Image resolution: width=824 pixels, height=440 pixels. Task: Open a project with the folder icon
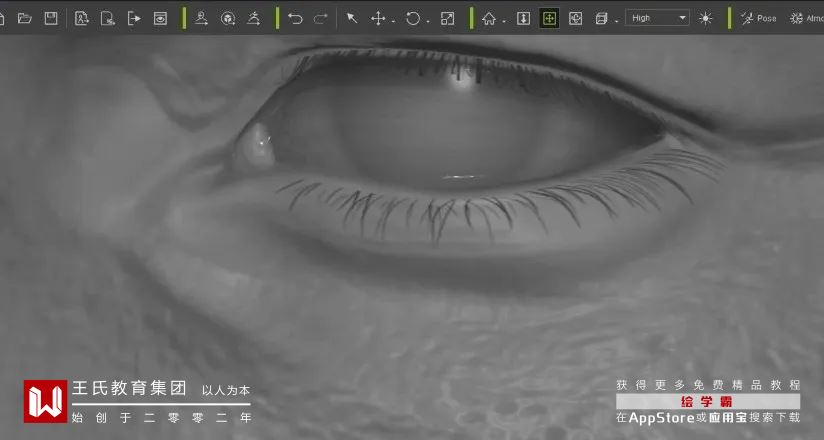pyautogui.click(x=24, y=19)
